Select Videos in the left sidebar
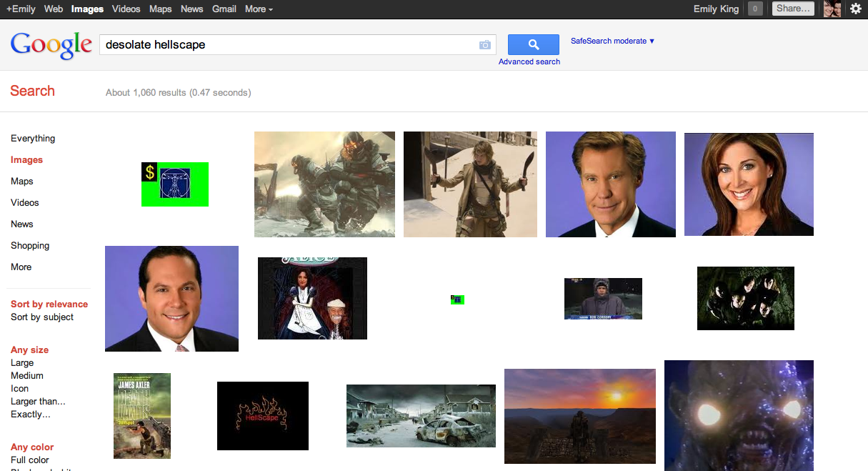 25,202
